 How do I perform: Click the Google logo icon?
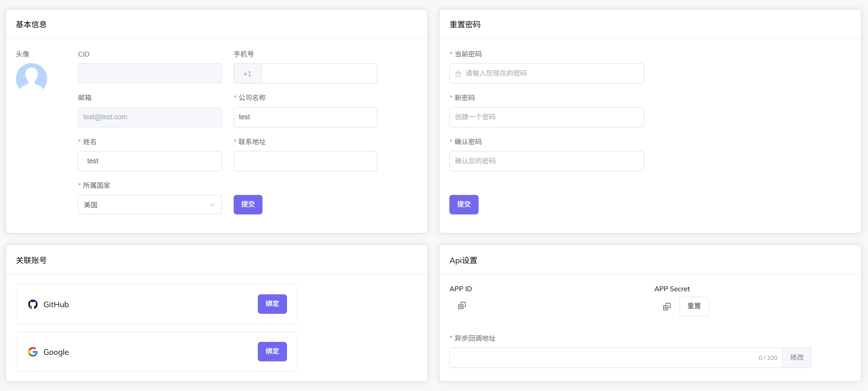tap(33, 352)
